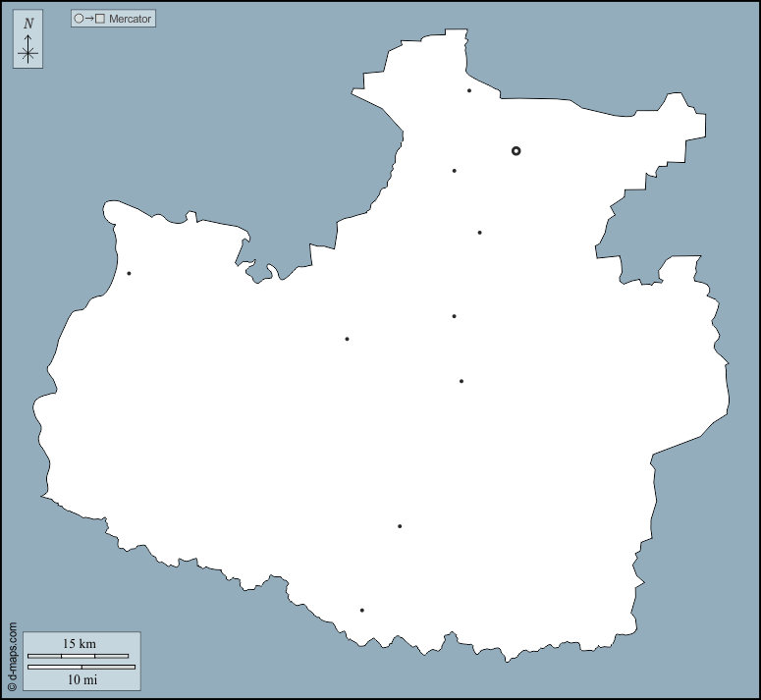Click the third city dot from the north
761x700 pixels.
pyautogui.click(x=479, y=233)
